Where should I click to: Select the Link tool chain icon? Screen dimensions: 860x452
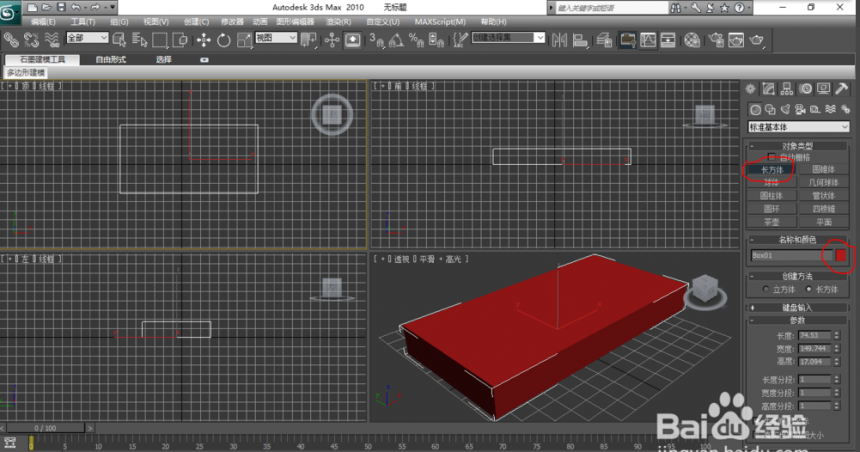(11, 39)
